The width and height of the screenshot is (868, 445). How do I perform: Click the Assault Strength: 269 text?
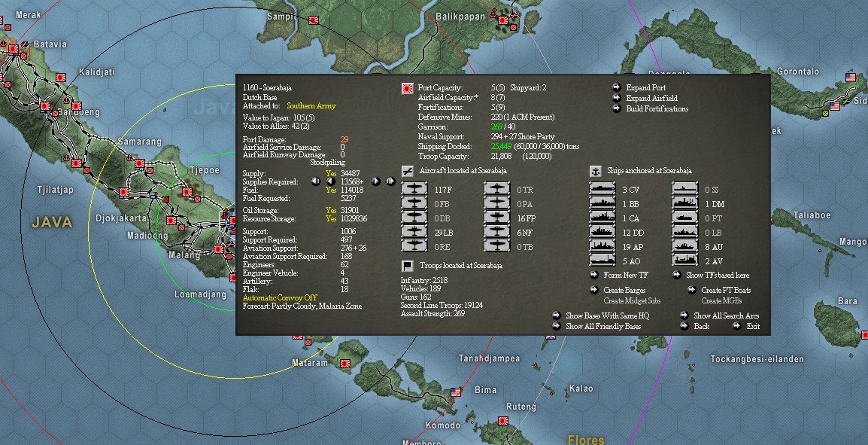[x=433, y=314]
